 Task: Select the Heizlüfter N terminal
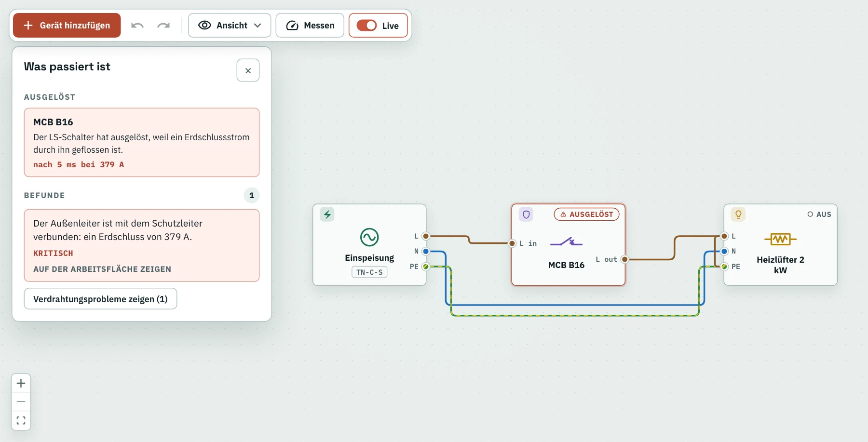point(724,251)
